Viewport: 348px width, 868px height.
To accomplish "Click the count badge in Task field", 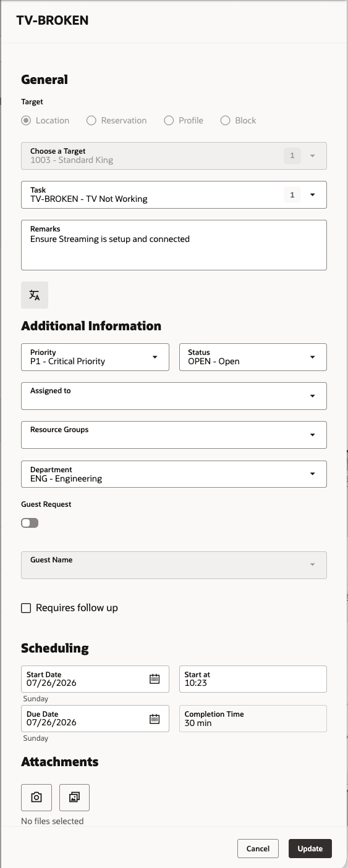I will [x=292, y=194].
